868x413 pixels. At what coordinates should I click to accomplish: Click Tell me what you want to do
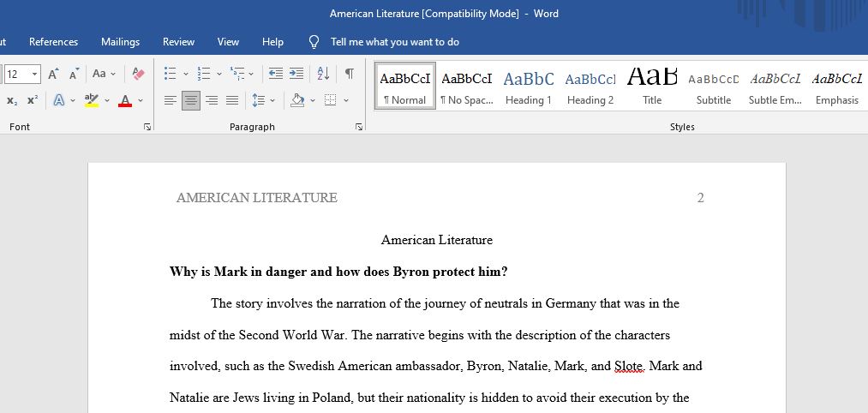click(395, 42)
